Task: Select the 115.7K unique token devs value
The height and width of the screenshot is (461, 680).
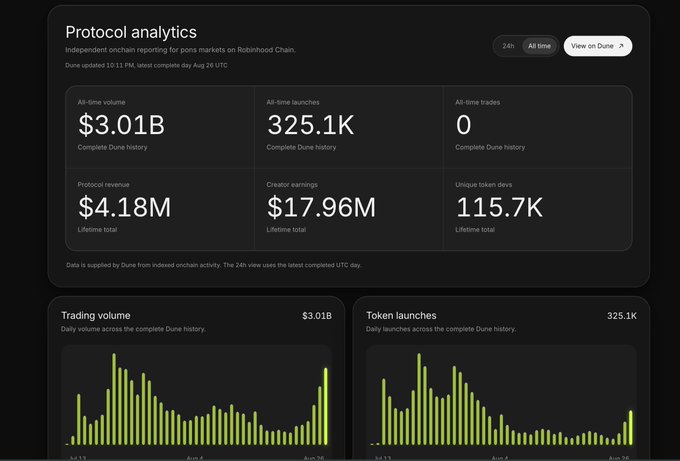Action: 499,207
